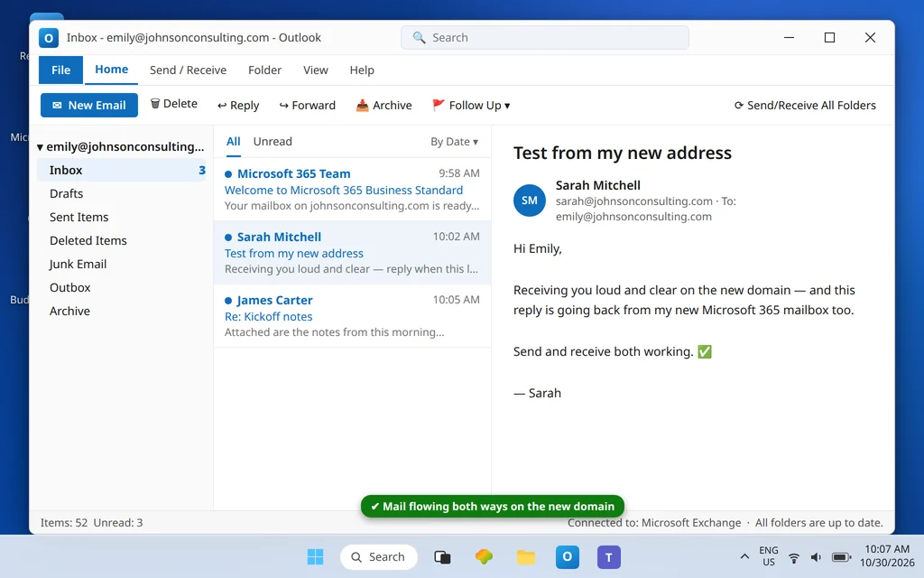Open the clock showing 10:07 AM
Image resolution: width=924 pixels, height=578 pixels.
click(887, 556)
